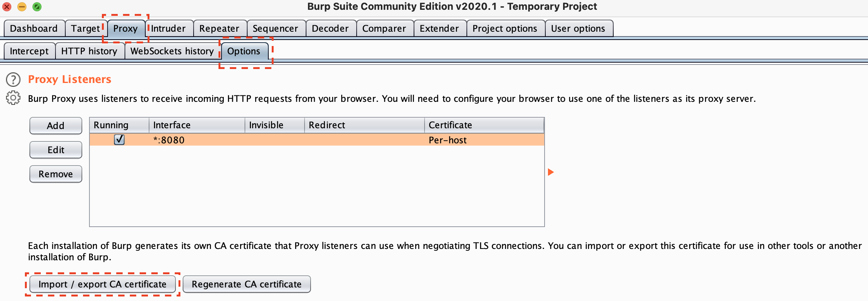Open the Target tab

(86, 29)
